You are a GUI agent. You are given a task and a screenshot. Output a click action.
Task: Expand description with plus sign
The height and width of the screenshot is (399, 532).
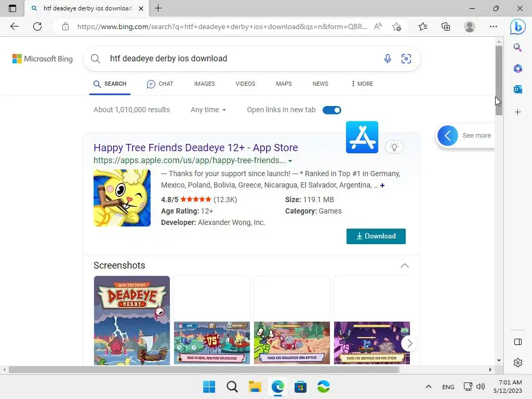tap(382, 185)
